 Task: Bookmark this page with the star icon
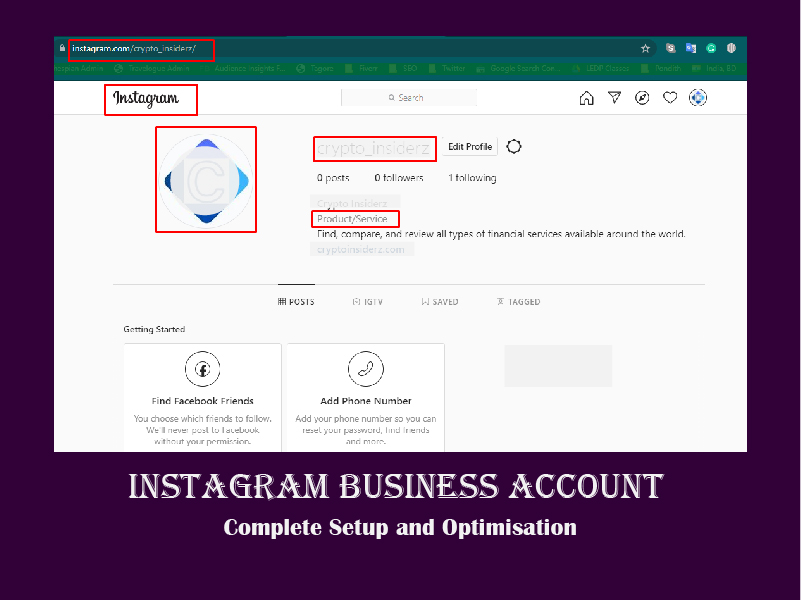(645, 49)
